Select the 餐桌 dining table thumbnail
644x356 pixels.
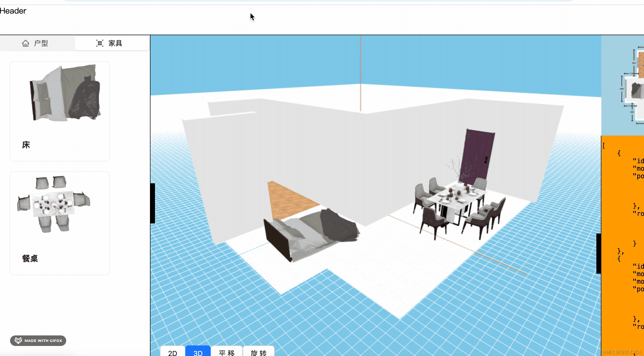click(53, 204)
